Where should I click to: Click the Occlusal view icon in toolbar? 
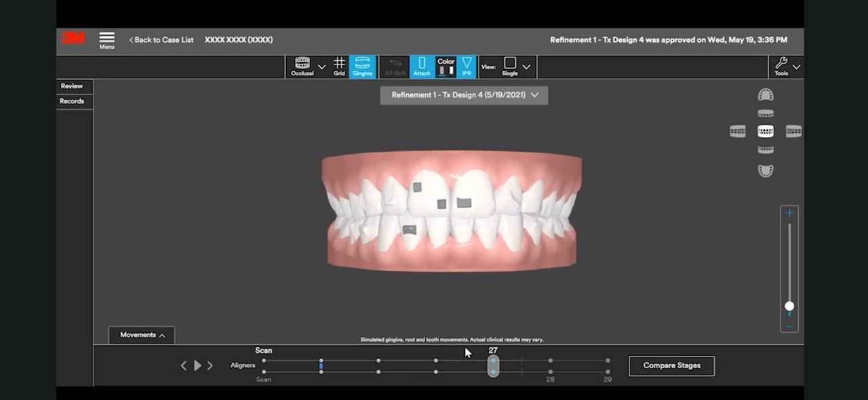pos(302,66)
